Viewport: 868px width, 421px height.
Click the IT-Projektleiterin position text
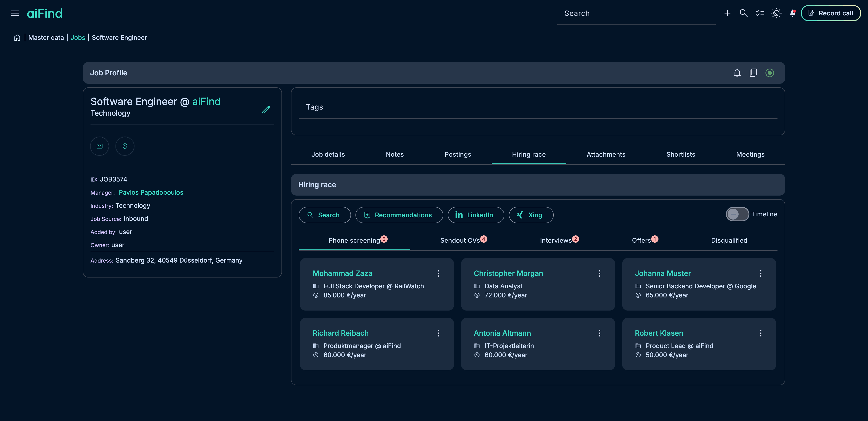[509, 346]
